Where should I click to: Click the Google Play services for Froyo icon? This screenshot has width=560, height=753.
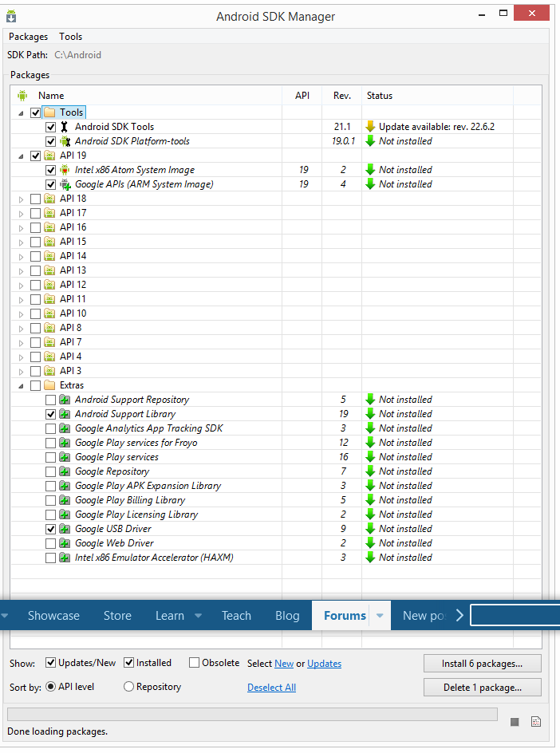click(65, 443)
